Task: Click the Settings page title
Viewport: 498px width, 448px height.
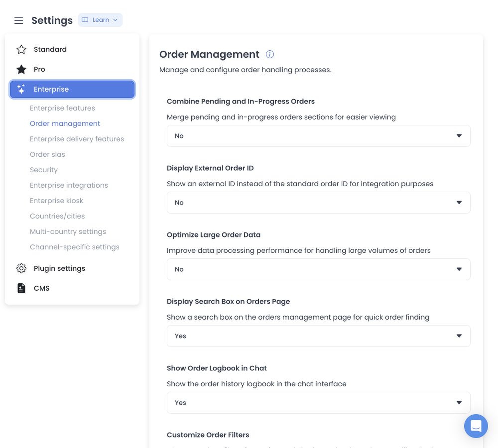Action: pos(52,20)
